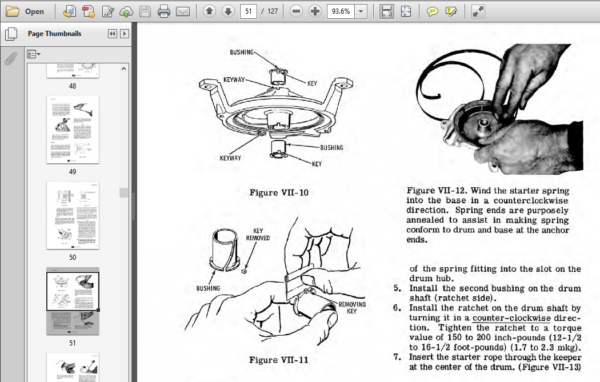The image size is (600, 382).
Task: Save the document with the floppy icon
Action: 145,11
